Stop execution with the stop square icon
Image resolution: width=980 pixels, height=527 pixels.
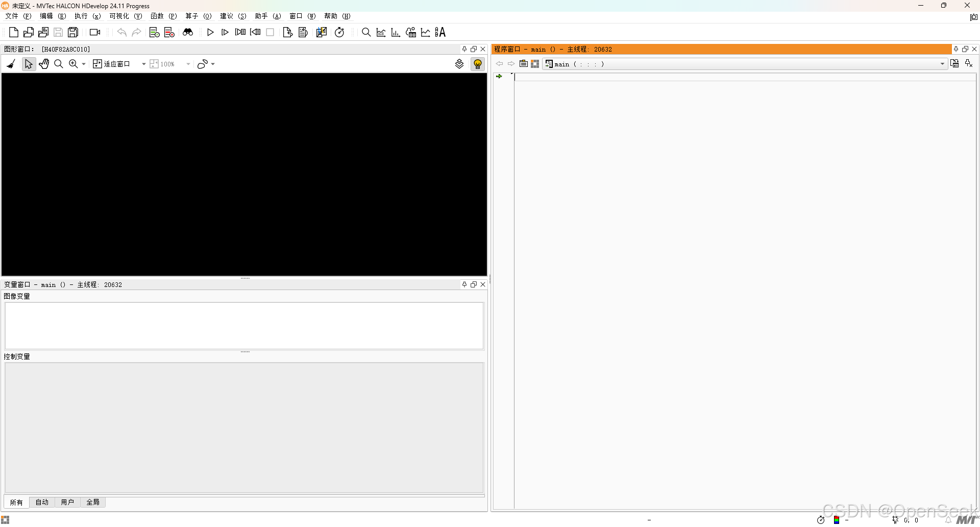(x=271, y=32)
